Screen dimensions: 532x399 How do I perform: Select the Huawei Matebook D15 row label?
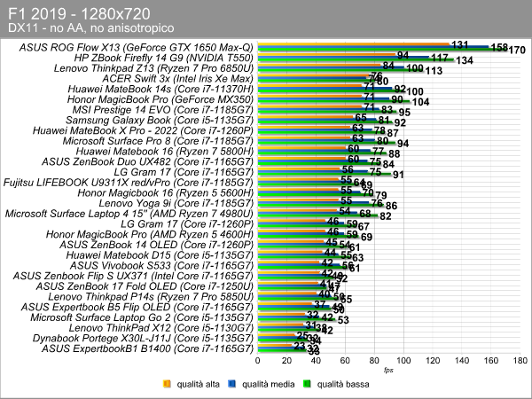point(160,255)
